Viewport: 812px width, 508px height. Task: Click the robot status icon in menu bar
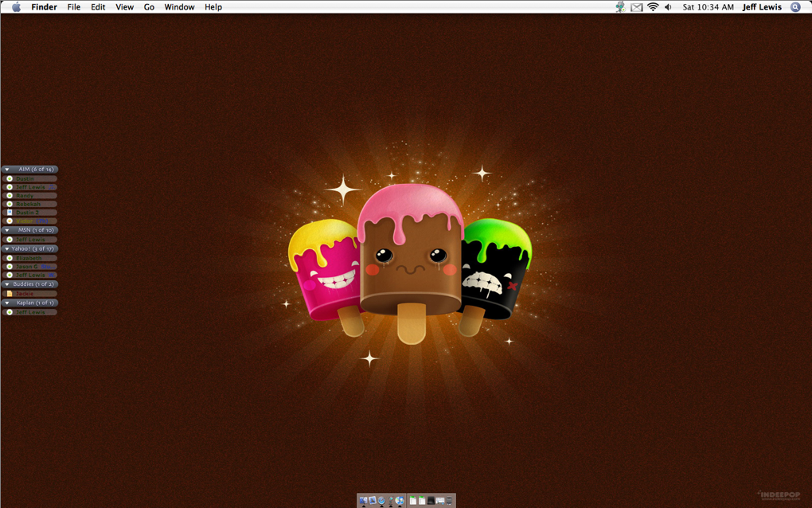620,6
